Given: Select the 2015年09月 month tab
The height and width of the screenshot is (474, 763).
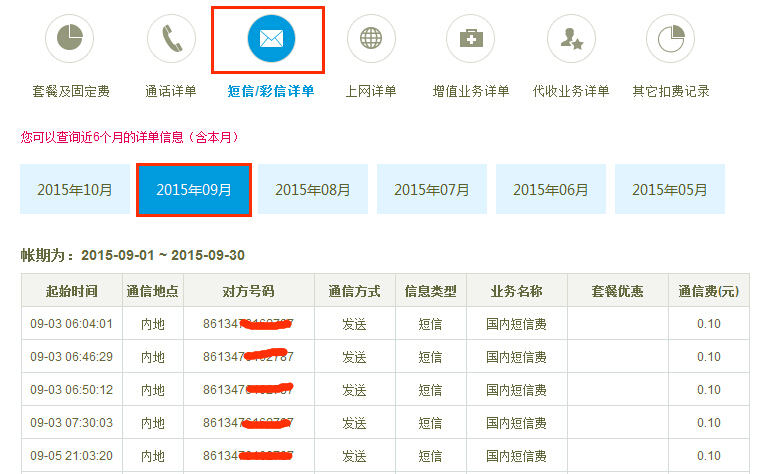Looking at the screenshot, I should pos(194,189).
